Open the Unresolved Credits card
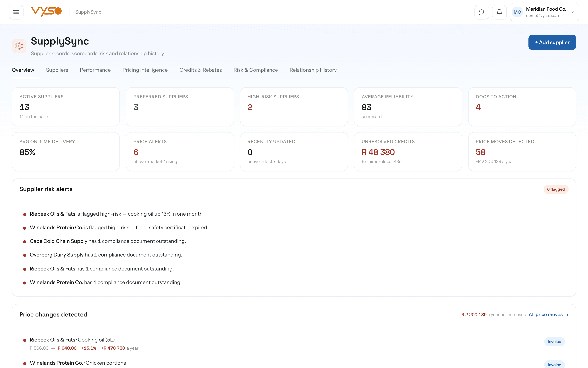 coord(408,151)
